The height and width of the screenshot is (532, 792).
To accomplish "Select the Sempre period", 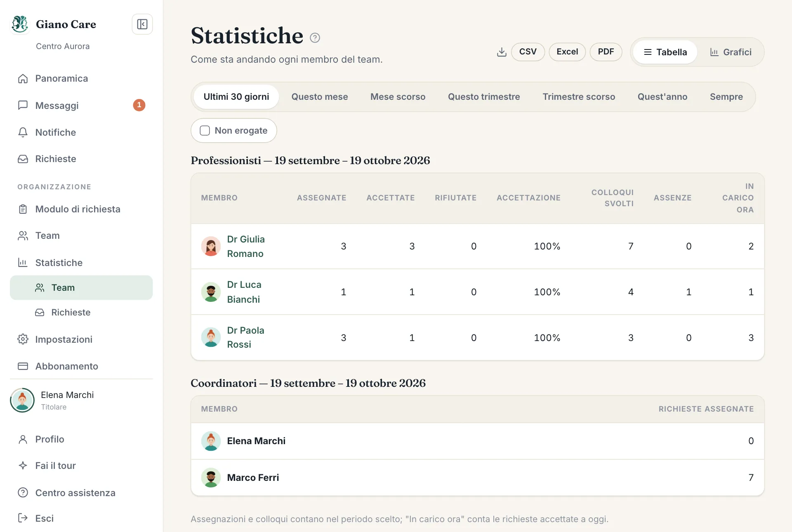I will (x=726, y=97).
